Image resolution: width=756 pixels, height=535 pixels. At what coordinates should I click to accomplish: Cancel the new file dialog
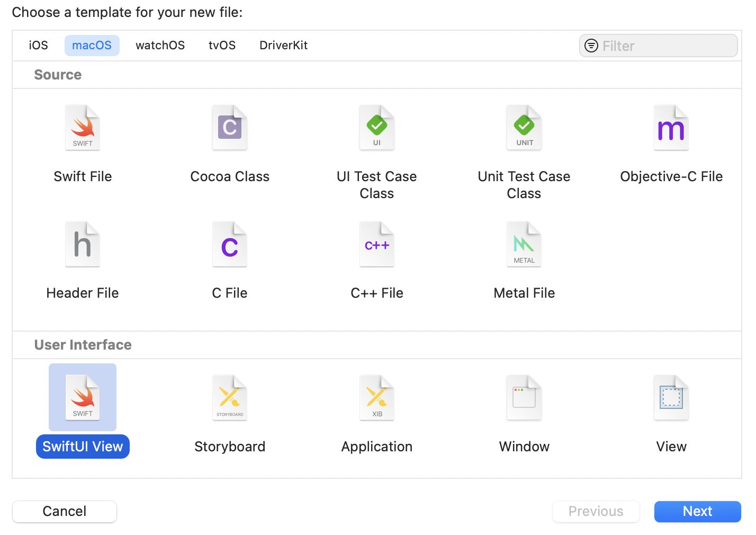(65, 511)
